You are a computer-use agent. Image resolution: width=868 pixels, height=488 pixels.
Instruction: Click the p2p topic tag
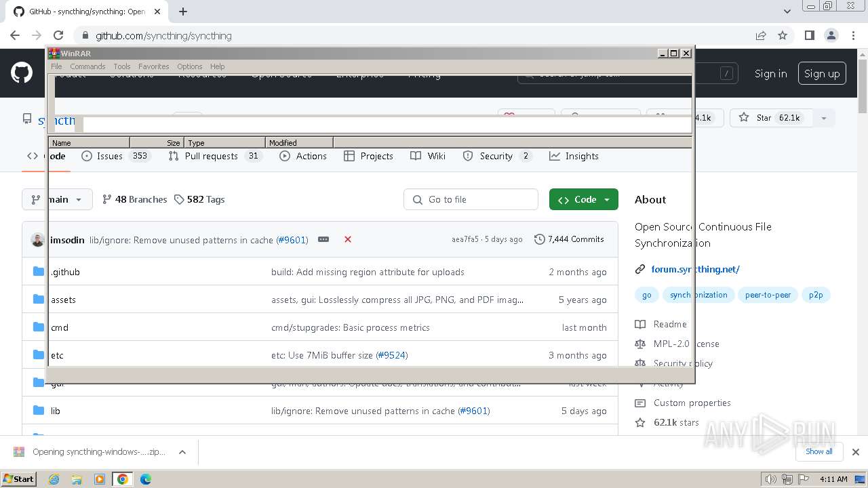coord(816,295)
